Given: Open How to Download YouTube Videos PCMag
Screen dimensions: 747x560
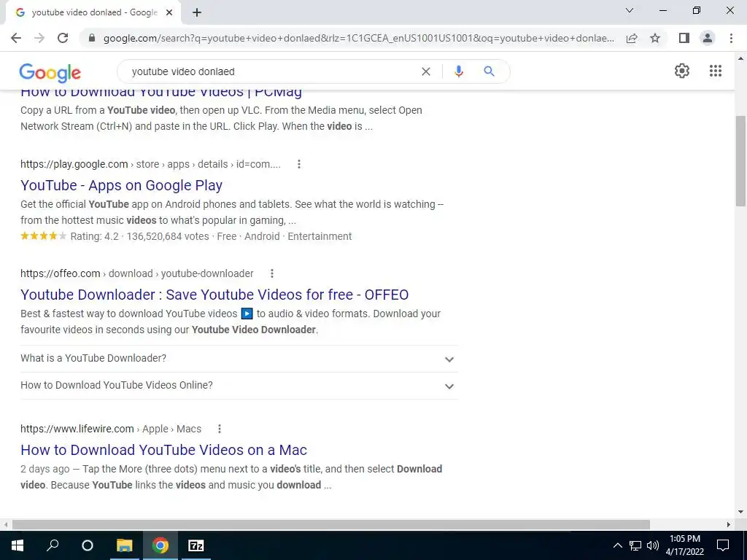Looking at the screenshot, I should [x=161, y=92].
